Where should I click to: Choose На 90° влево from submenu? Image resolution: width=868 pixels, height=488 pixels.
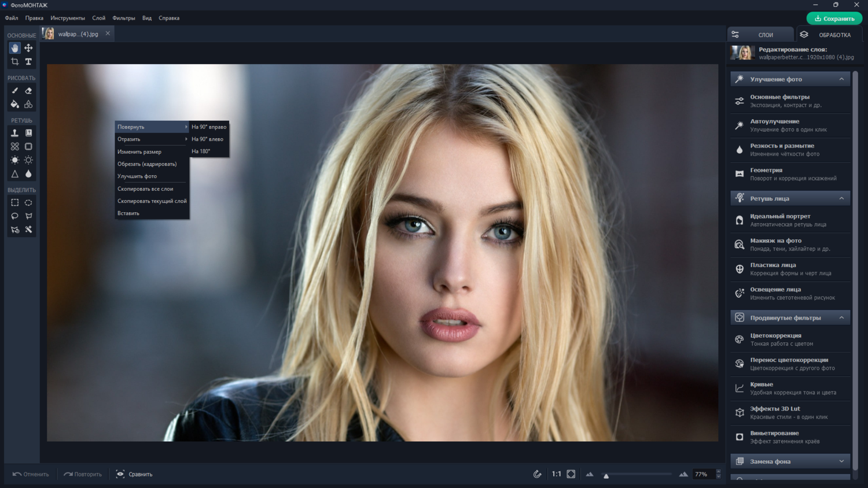[209, 139]
